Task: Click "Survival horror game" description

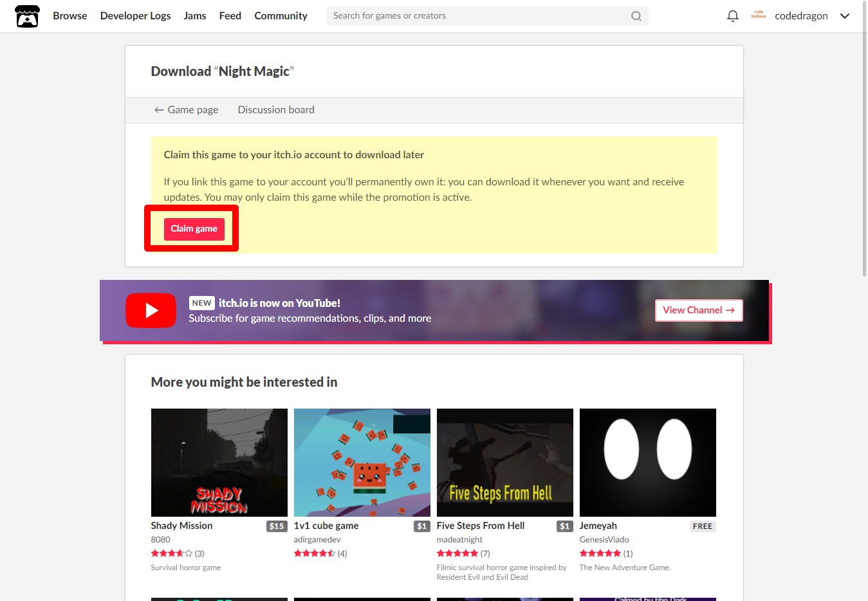Action: click(186, 568)
